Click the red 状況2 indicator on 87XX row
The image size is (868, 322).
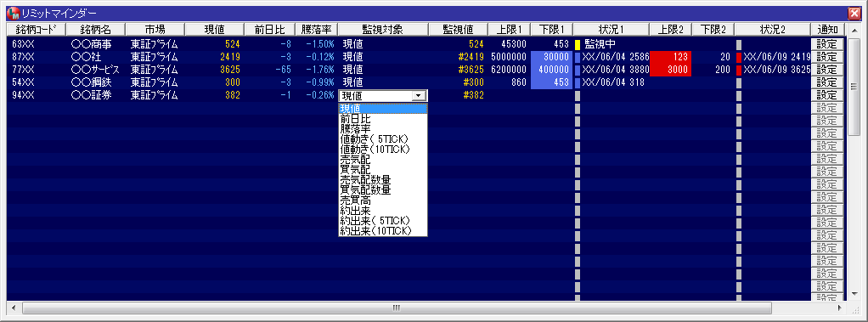click(738, 57)
